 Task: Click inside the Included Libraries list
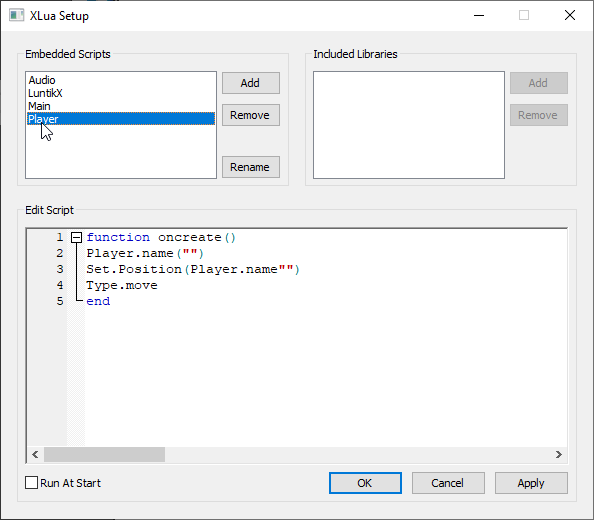pos(409,125)
